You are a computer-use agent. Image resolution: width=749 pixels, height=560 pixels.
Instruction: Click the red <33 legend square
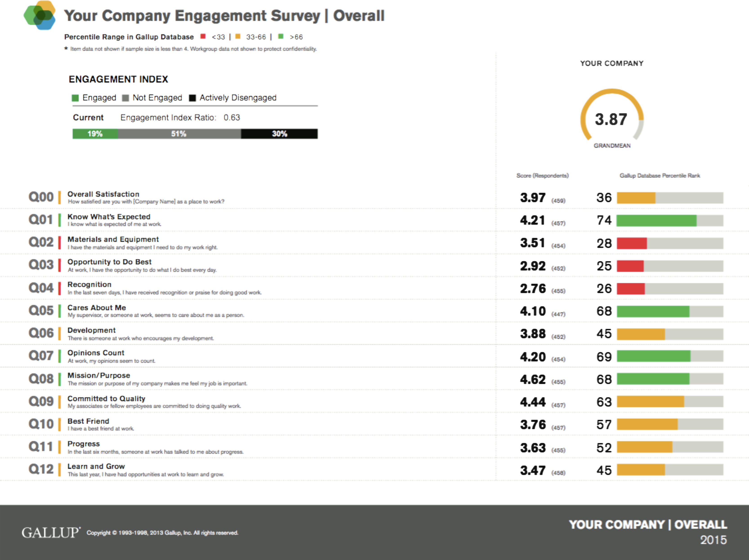coord(203,36)
